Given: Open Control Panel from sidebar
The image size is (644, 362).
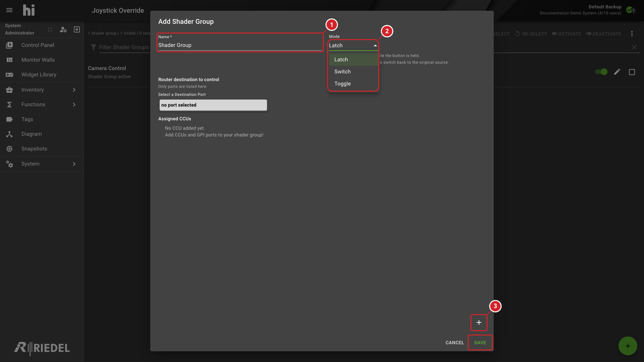Looking at the screenshot, I should click(x=42, y=45).
